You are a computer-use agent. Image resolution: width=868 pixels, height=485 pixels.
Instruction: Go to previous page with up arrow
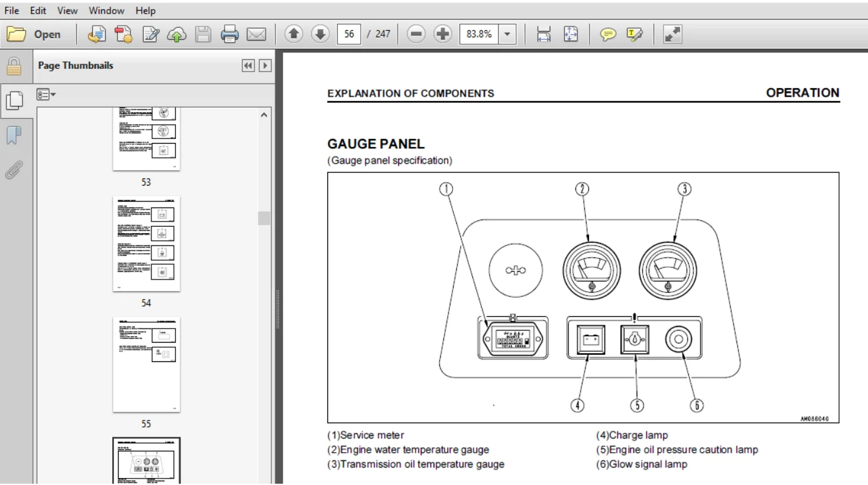[293, 35]
